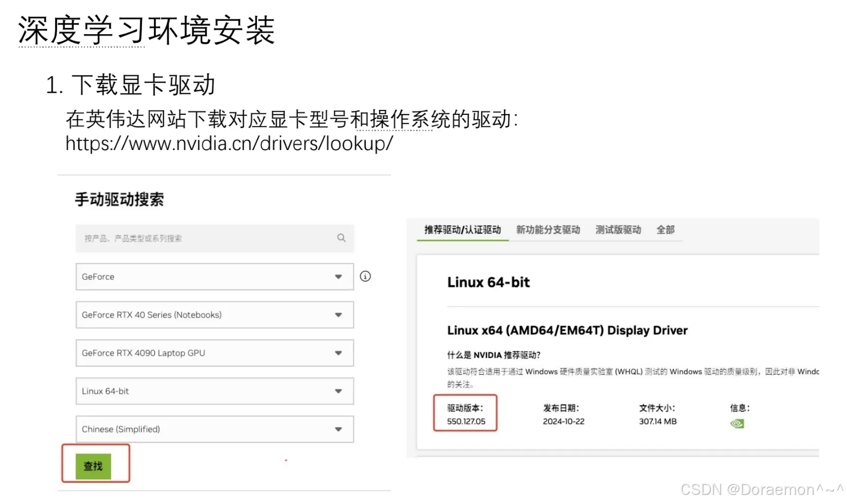847x504 pixels.
Task: Click the 驱动版本: label
Action: (465, 408)
